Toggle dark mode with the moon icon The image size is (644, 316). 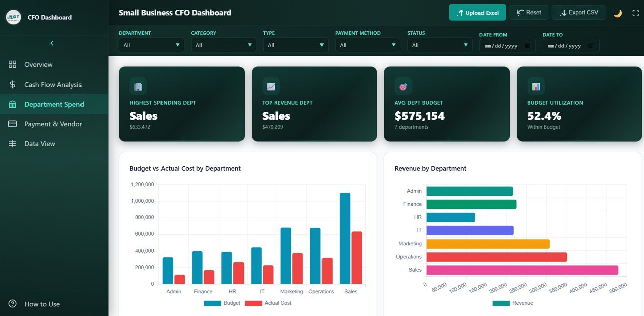[x=617, y=13]
